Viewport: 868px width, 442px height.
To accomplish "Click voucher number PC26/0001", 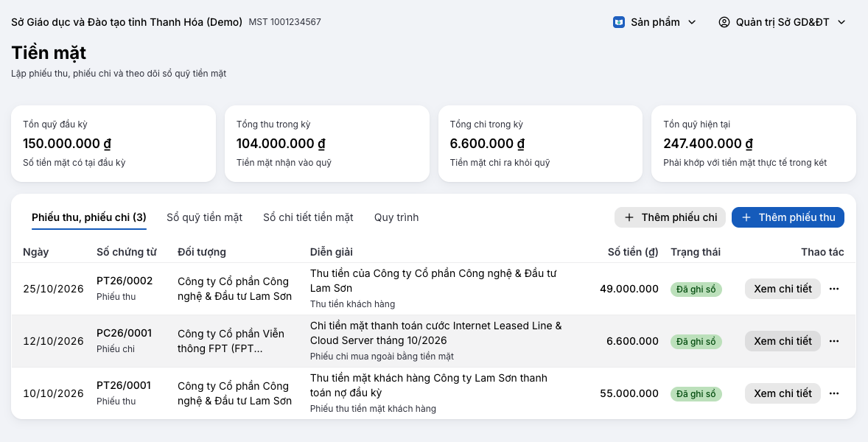I will 124,333.
